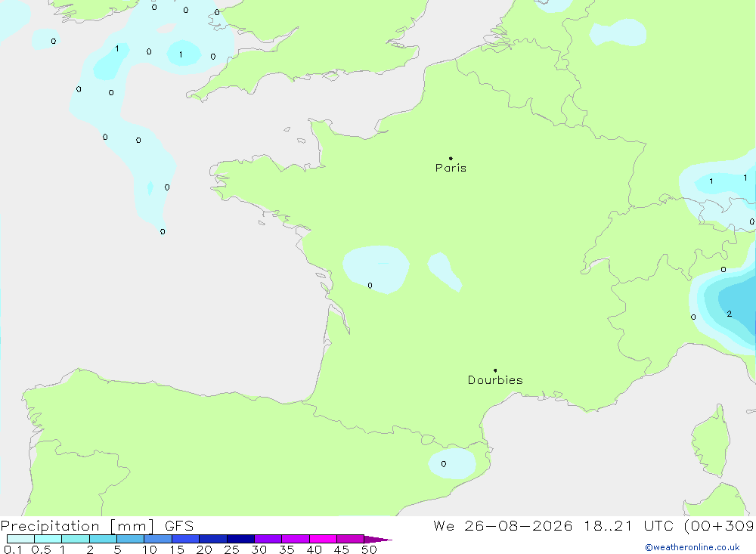This screenshot has height=554, width=756.
Task: Select the 10–15 mm legend swatch
Action: coord(158,539)
